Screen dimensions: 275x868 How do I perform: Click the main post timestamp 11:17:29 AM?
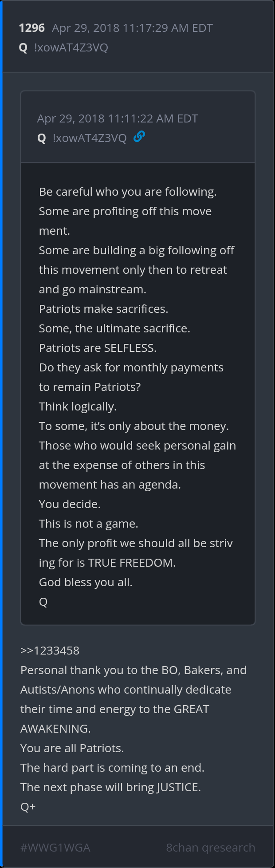(x=132, y=28)
